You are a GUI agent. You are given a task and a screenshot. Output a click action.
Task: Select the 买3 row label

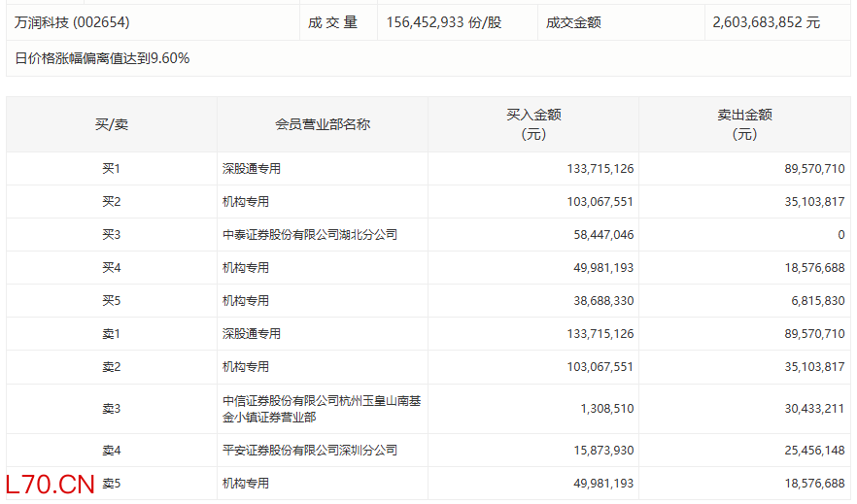click(111, 235)
